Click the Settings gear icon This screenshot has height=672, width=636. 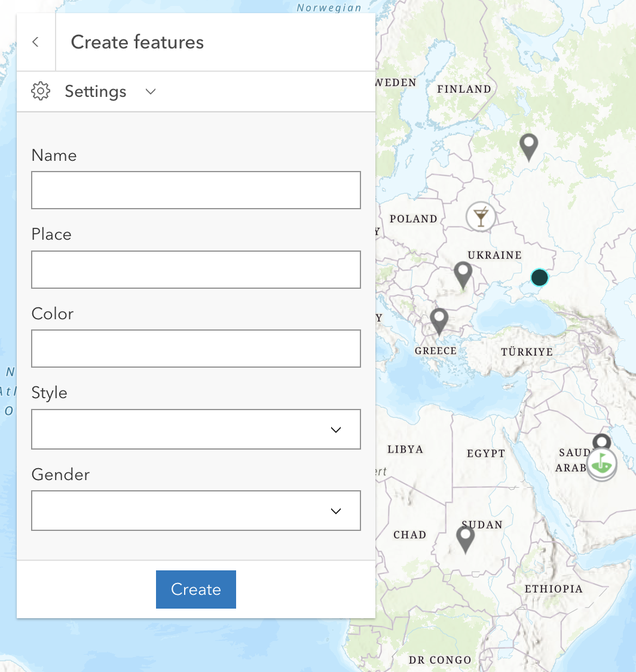pyautogui.click(x=41, y=91)
